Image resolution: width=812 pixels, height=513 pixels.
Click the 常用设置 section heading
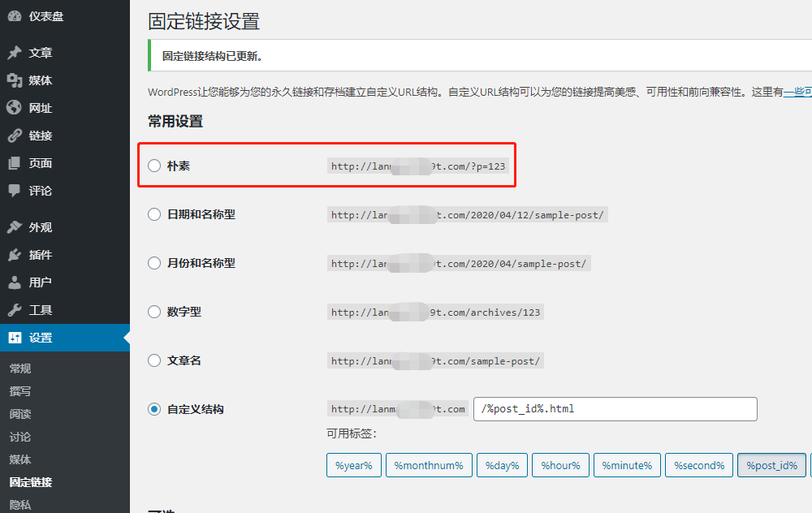point(175,121)
